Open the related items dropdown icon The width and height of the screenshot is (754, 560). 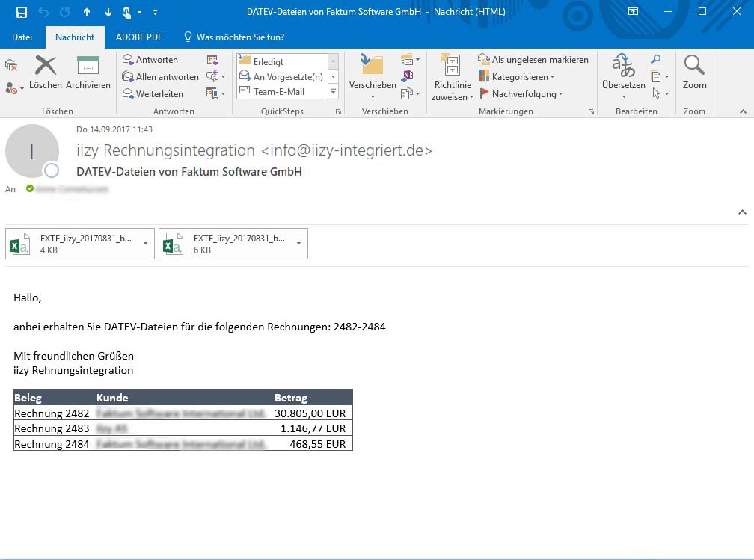click(x=660, y=76)
